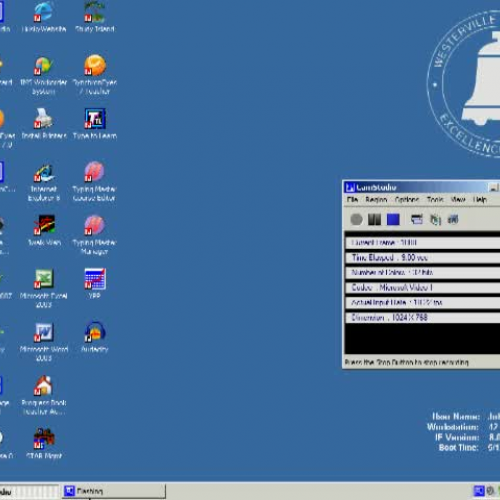Open the Install Printers desktop shortcut
Screen dimensions: 500x500
[x=44, y=123]
